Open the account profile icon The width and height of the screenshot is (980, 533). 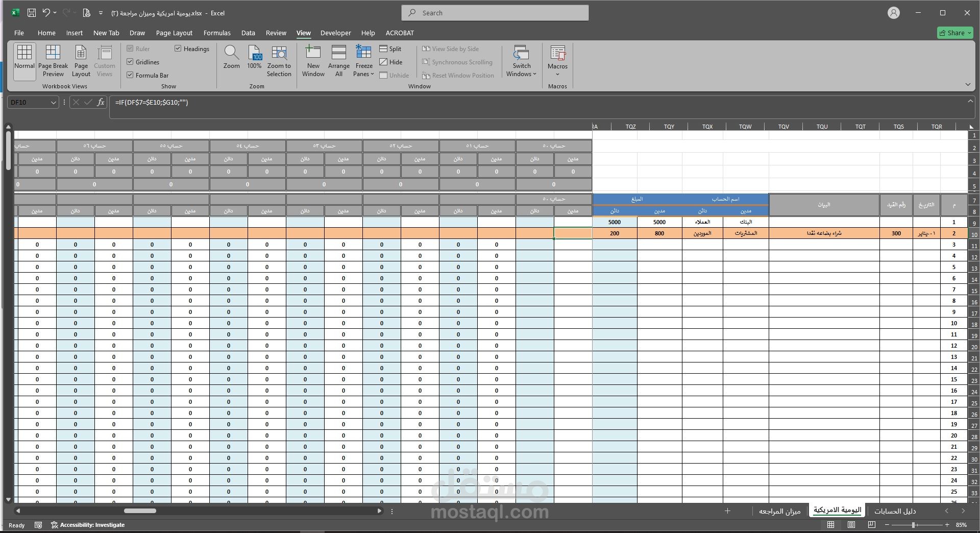coord(893,13)
